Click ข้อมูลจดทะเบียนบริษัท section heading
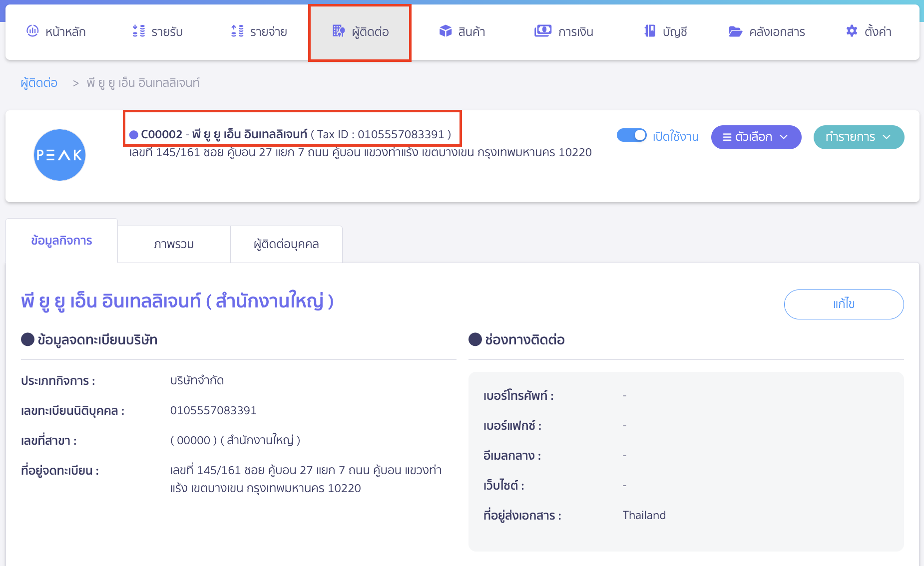This screenshot has width=924, height=566. coord(97,340)
